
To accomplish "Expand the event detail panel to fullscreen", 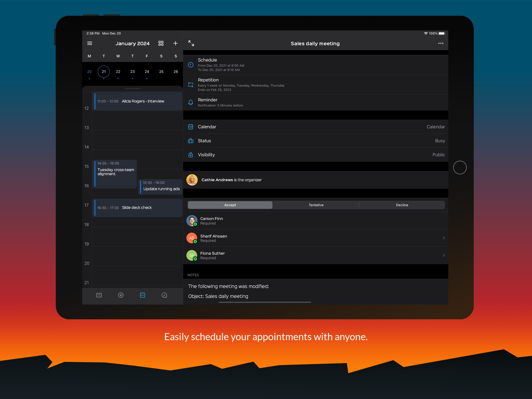I will (x=191, y=43).
